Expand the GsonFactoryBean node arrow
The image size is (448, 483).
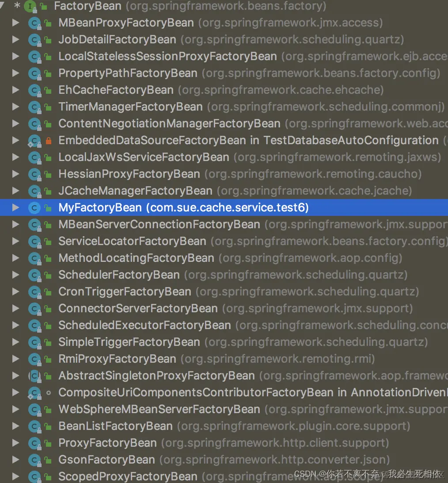(x=15, y=460)
